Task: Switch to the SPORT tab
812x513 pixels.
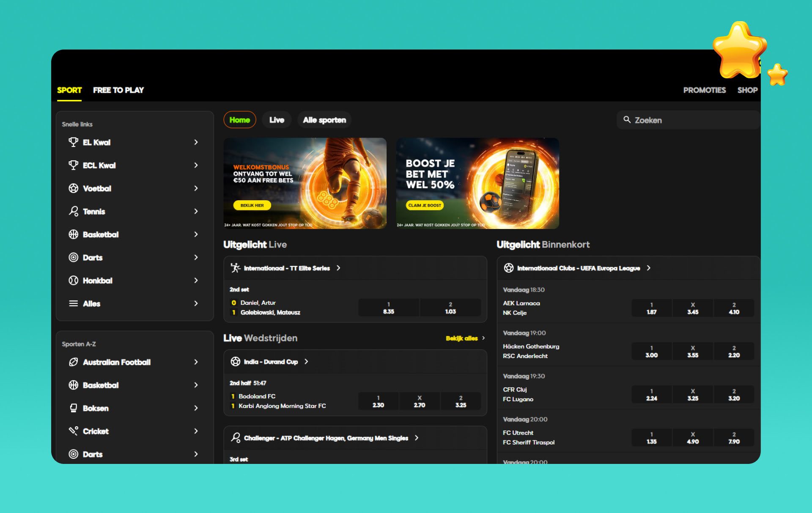Action: pos(69,90)
